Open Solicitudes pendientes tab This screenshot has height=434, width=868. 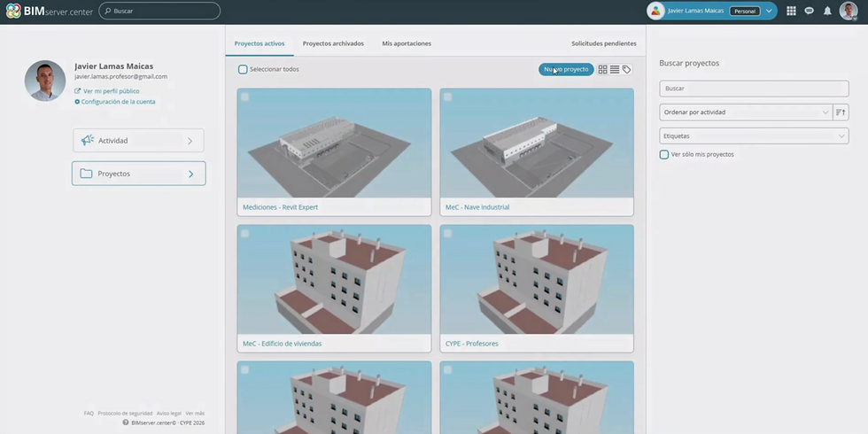point(604,43)
